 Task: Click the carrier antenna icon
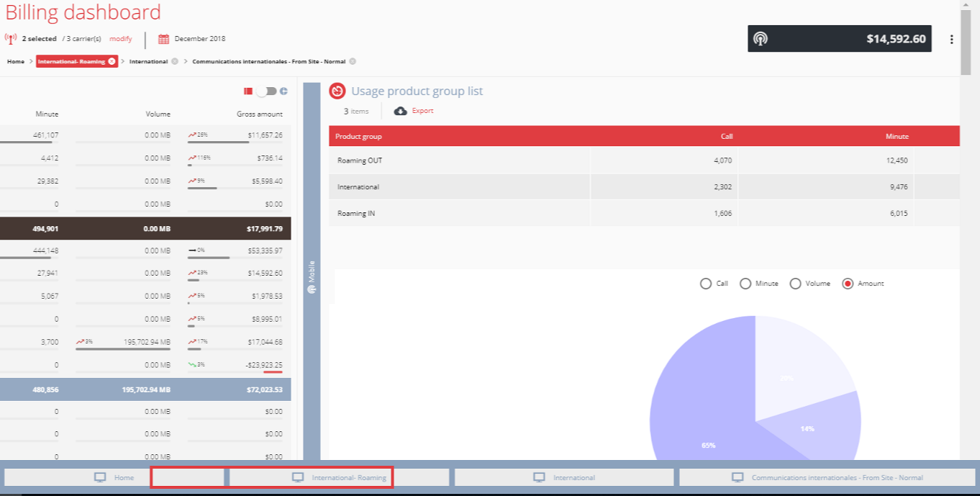(x=11, y=39)
